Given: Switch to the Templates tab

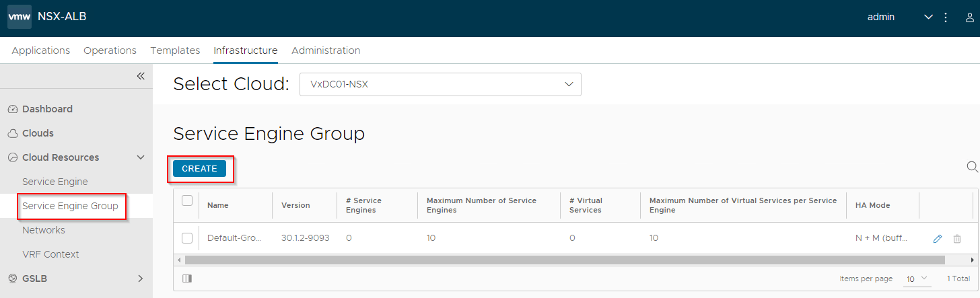Looking at the screenshot, I should pyautogui.click(x=175, y=50).
